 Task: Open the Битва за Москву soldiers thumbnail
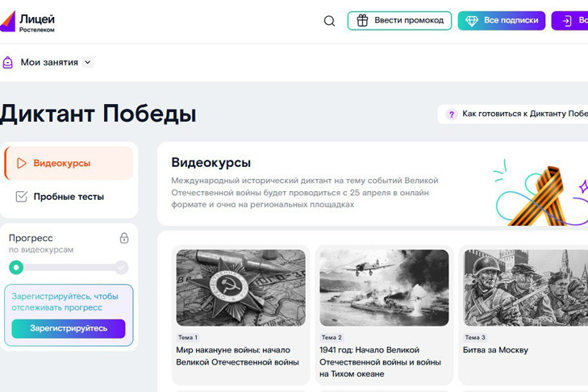(x=525, y=287)
